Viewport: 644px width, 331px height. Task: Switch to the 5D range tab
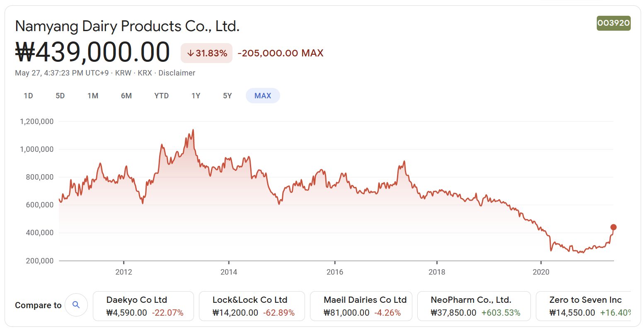pyautogui.click(x=60, y=96)
